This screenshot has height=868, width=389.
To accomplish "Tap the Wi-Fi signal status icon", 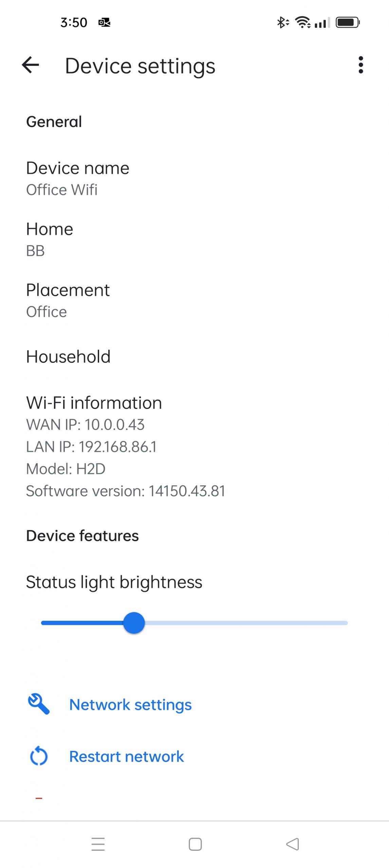I will pos(302,22).
